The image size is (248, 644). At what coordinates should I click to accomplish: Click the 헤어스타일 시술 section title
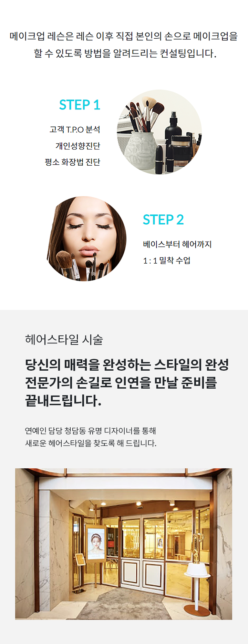(64, 340)
